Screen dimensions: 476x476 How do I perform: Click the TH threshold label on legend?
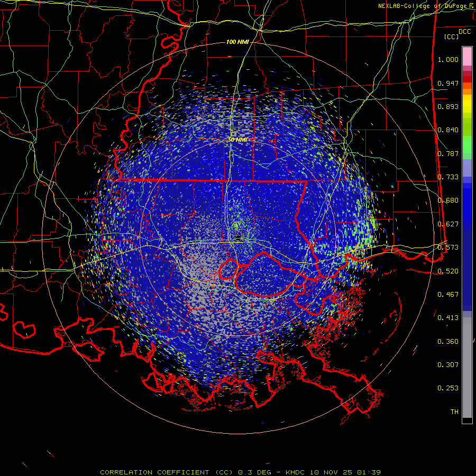point(454,412)
